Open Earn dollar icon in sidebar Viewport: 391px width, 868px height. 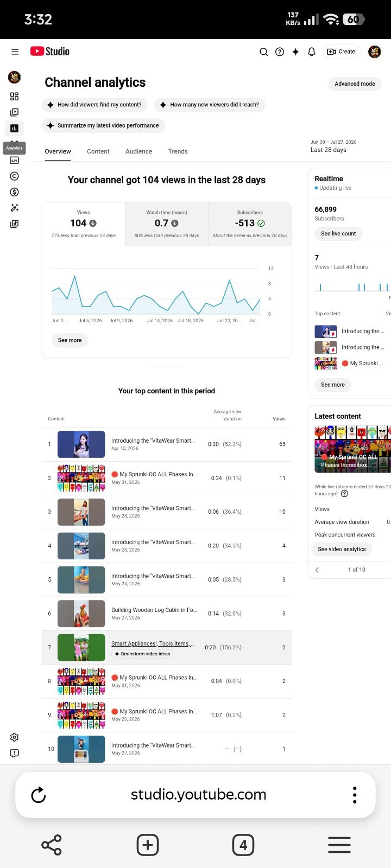(x=15, y=192)
